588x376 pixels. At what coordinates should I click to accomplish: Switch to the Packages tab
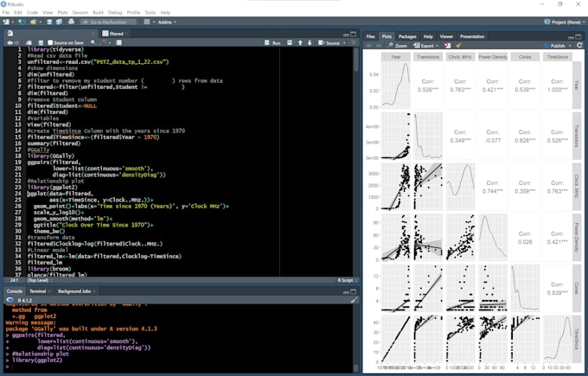point(407,37)
